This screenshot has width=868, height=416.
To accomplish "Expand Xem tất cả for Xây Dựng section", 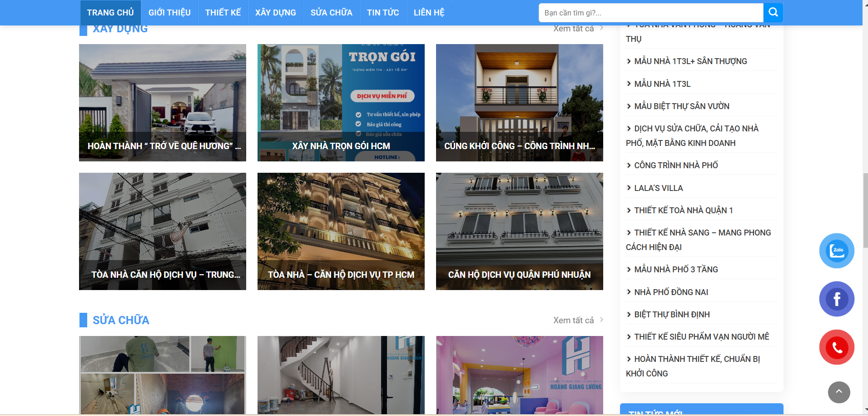I will pos(578,29).
